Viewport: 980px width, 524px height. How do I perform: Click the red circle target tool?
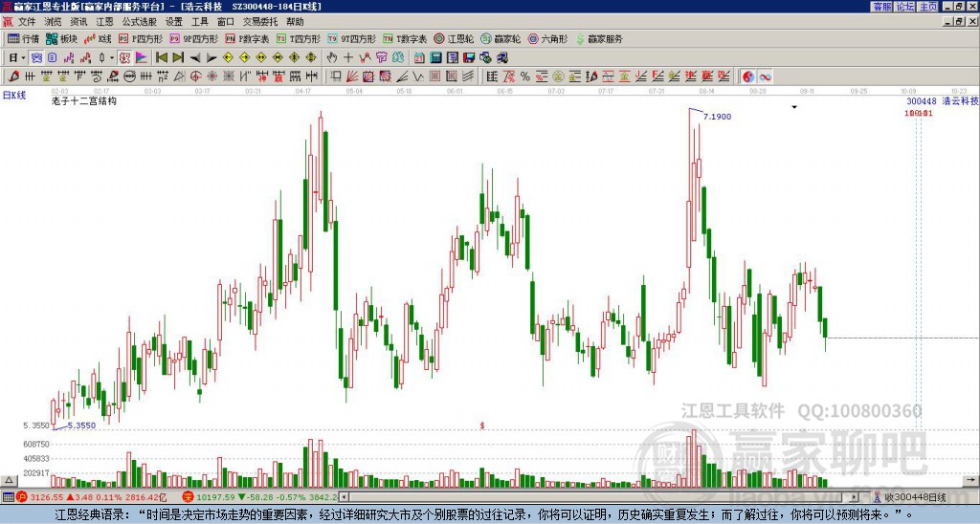click(x=195, y=76)
